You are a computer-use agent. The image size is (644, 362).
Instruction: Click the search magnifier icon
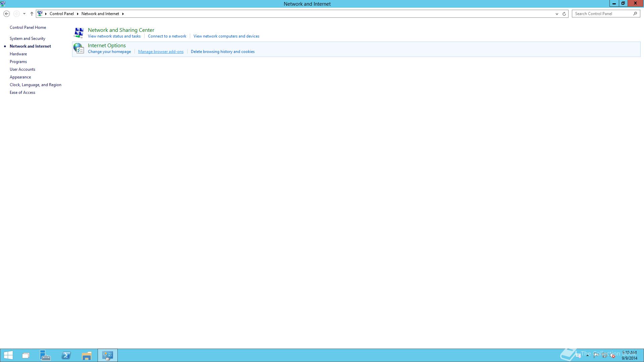pyautogui.click(x=635, y=14)
